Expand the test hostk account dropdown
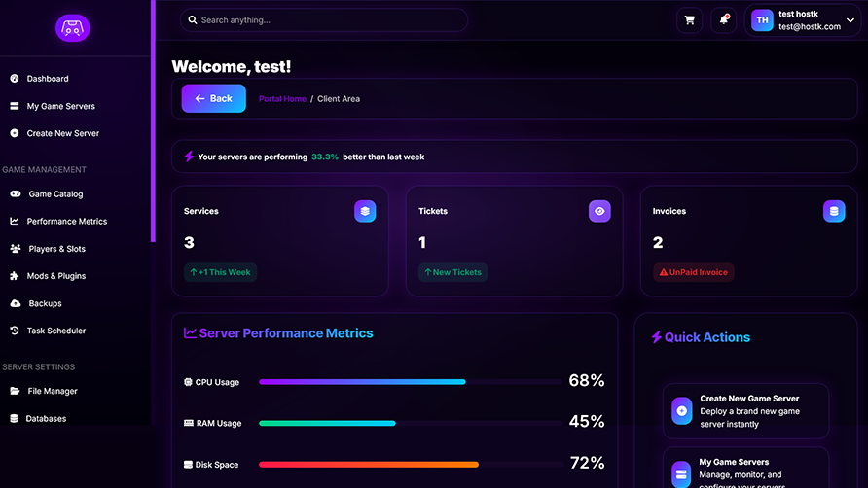Viewport: 868px width, 488px height. 850,20
